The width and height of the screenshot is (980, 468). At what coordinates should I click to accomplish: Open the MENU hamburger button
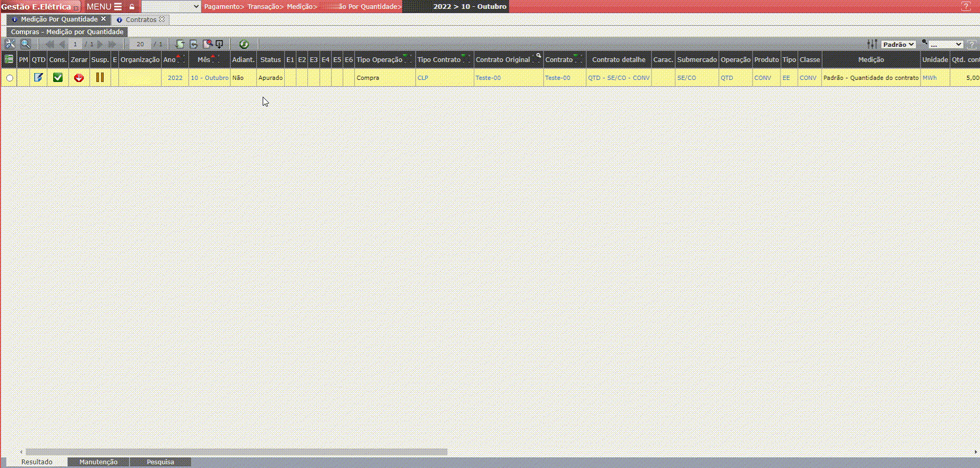[104, 7]
